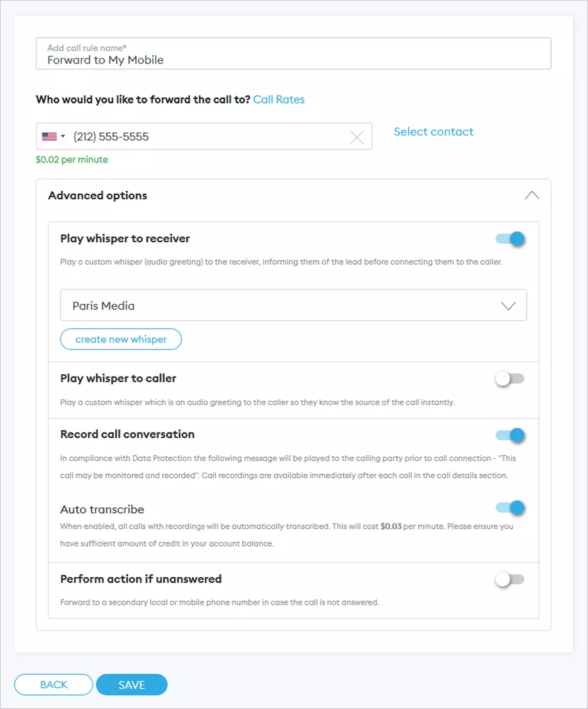The width and height of the screenshot is (588, 709).
Task: Turn off Record call conversation toggle
Action: pyautogui.click(x=510, y=435)
